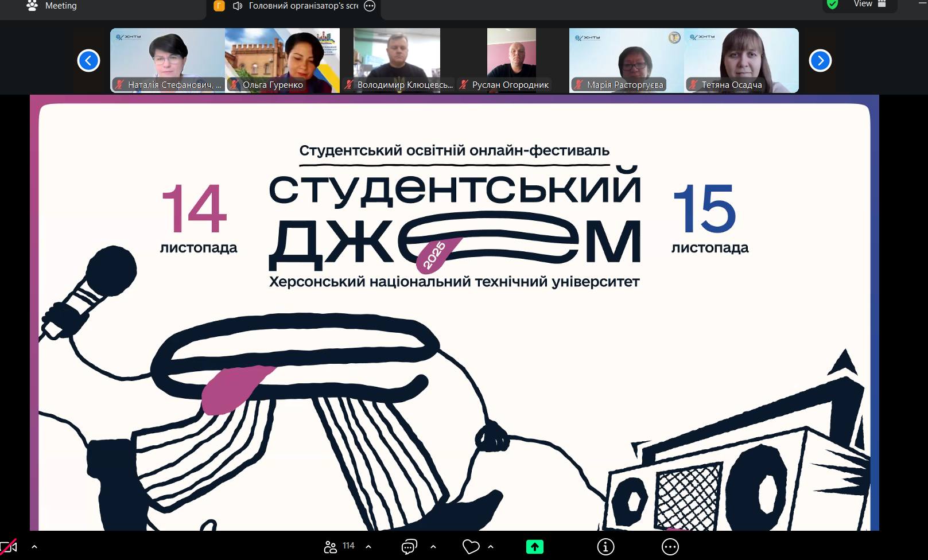Viewport: 928px width, 560px height.
Task: Expand chat options chevron
Action: pyautogui.click(x=433, y=547)
